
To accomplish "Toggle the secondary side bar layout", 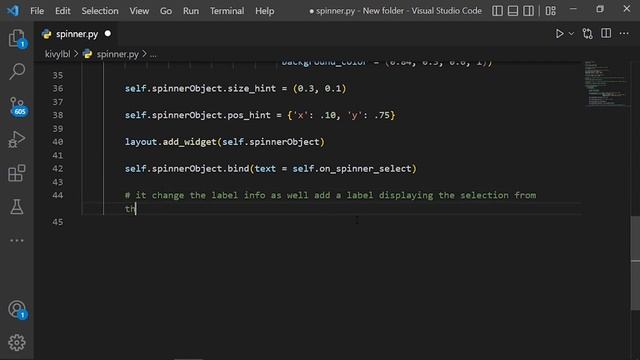I will (528, 11).
